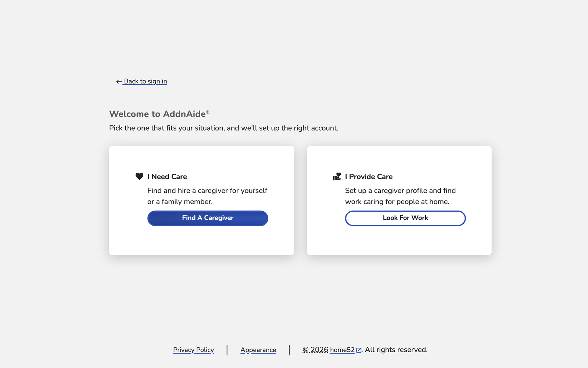The width and height of the screenshot is (588, 368).
Task: Click the I Need Care heading
Action: 167,177
